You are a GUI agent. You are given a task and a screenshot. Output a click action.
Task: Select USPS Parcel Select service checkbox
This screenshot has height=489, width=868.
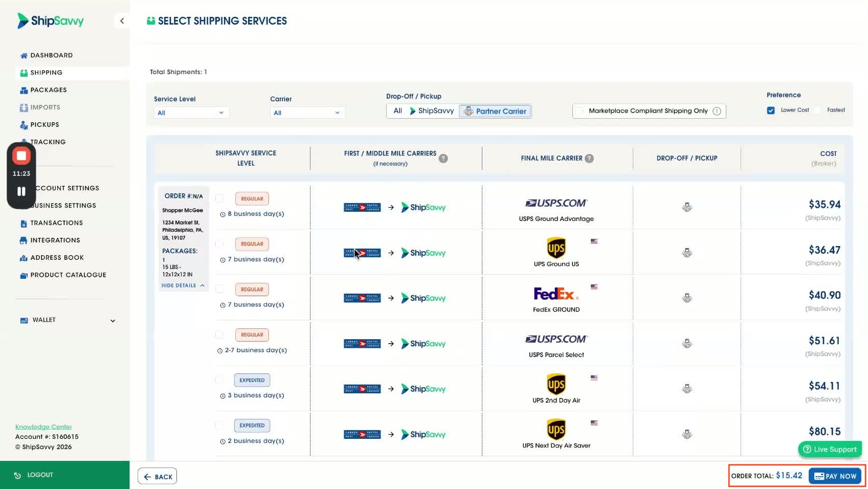[219, 335]
